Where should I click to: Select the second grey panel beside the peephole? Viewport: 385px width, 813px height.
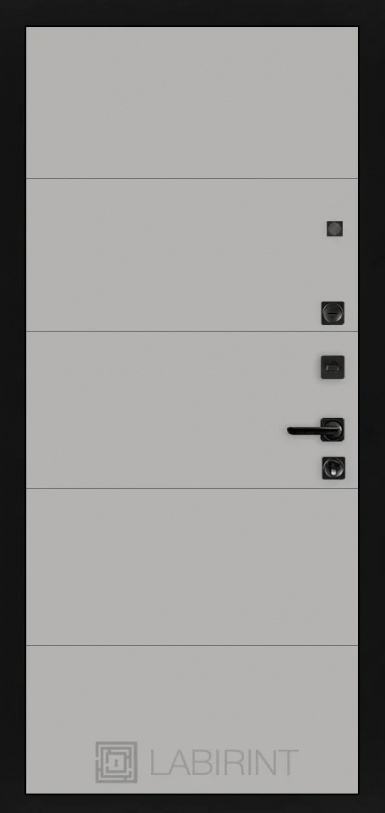(x=192, y=255)
